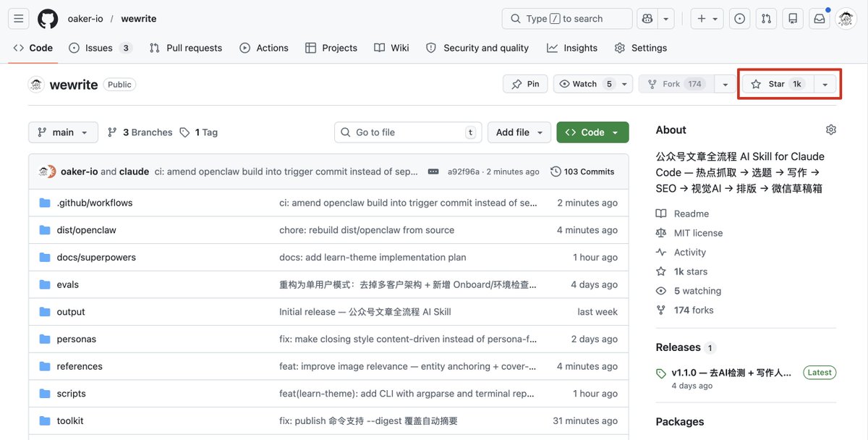Open the dist/openclaw folder
Image resolution: width=868 pixels, height=440 pixels.
pyautogui.click(x=87, y=230)
